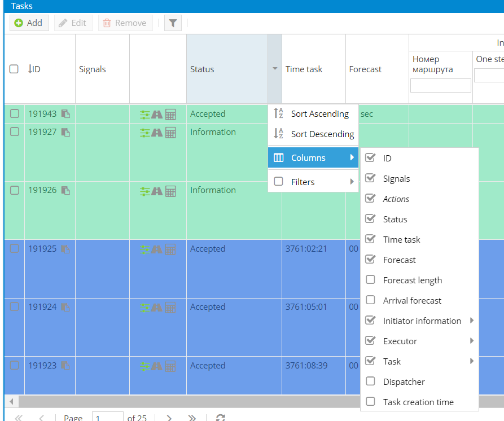Click the refresh icon in pagination bar
This screenshot has width=504, height=421.
[221, 418]
